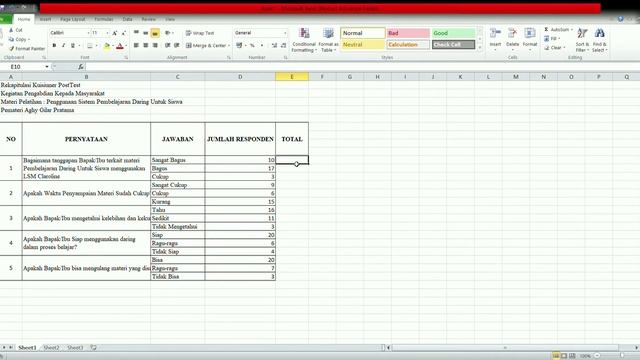Align text left
The height and width of the screenshot is (360, 640).
136,45
